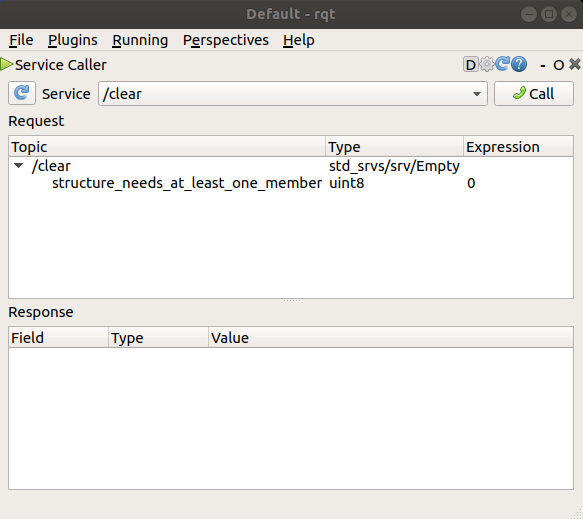
Task: Close the Service Caller plugin
Action: click(575, 64)
